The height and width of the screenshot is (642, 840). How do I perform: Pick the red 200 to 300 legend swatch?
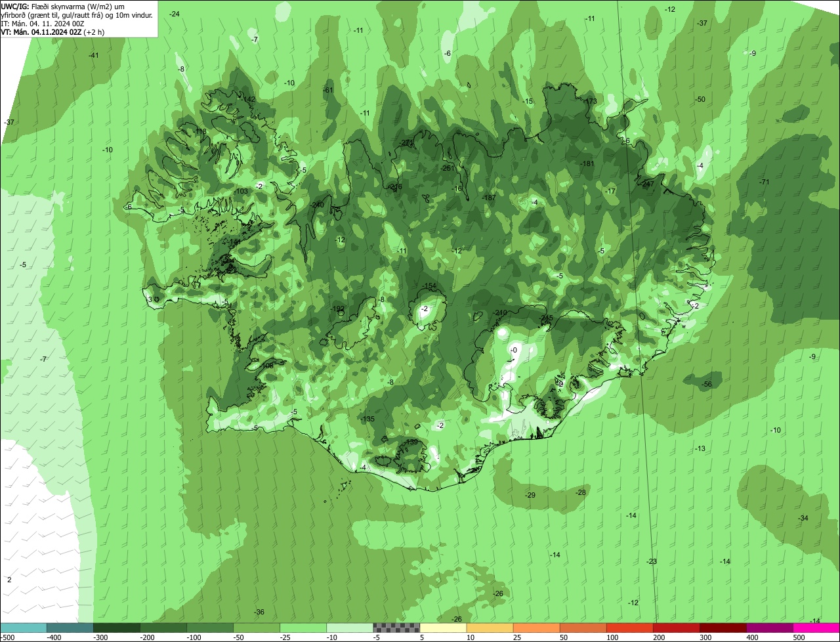coord(676,628)
